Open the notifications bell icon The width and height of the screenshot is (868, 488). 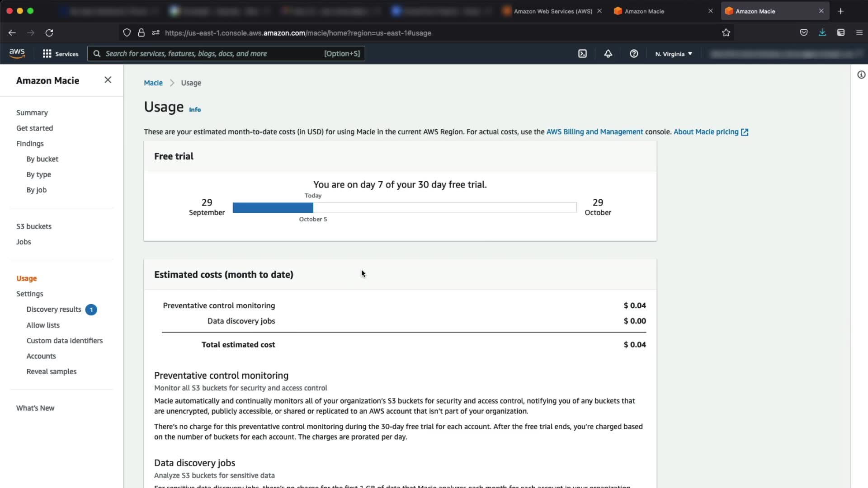coord(608,54)
